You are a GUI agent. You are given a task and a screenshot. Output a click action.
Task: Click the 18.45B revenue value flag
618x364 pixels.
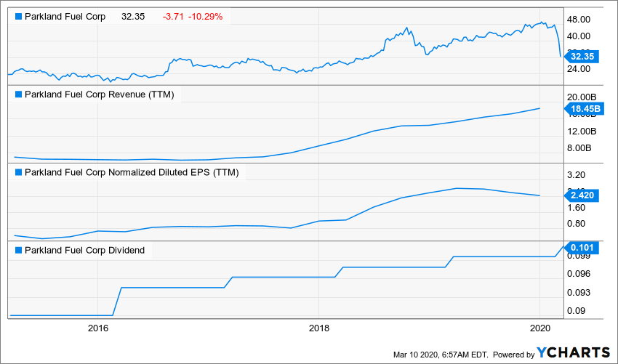(x=584, y=109)
